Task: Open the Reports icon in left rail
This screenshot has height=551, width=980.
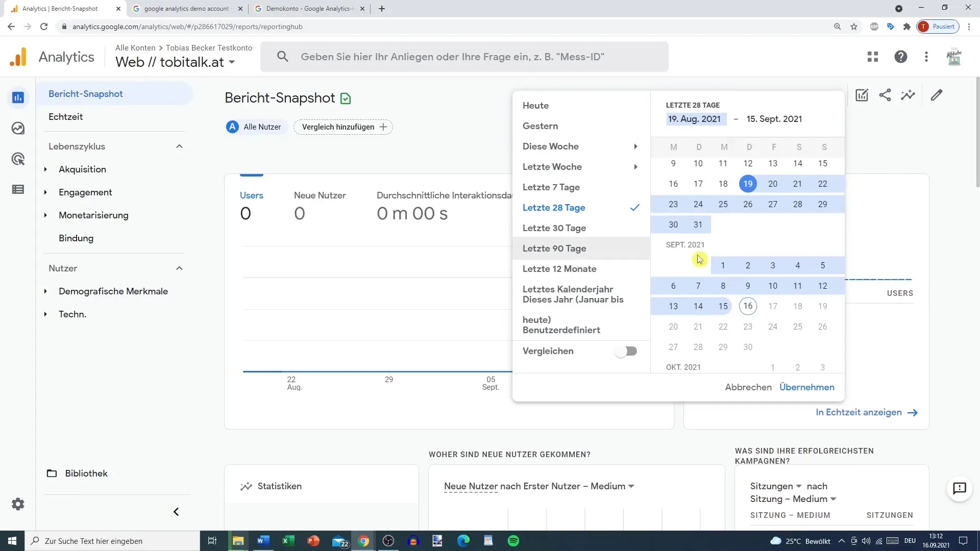Action: [x=18, y=97]
